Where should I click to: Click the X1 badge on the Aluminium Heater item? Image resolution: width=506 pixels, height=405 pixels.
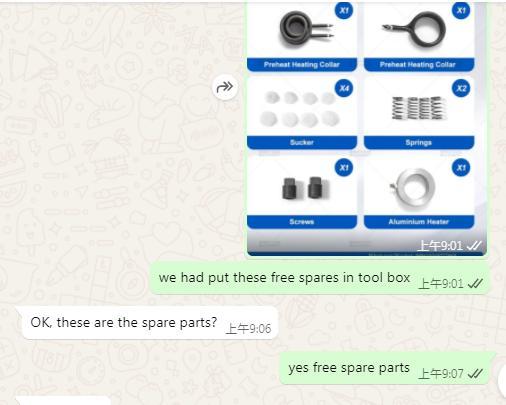pos(461,167)
